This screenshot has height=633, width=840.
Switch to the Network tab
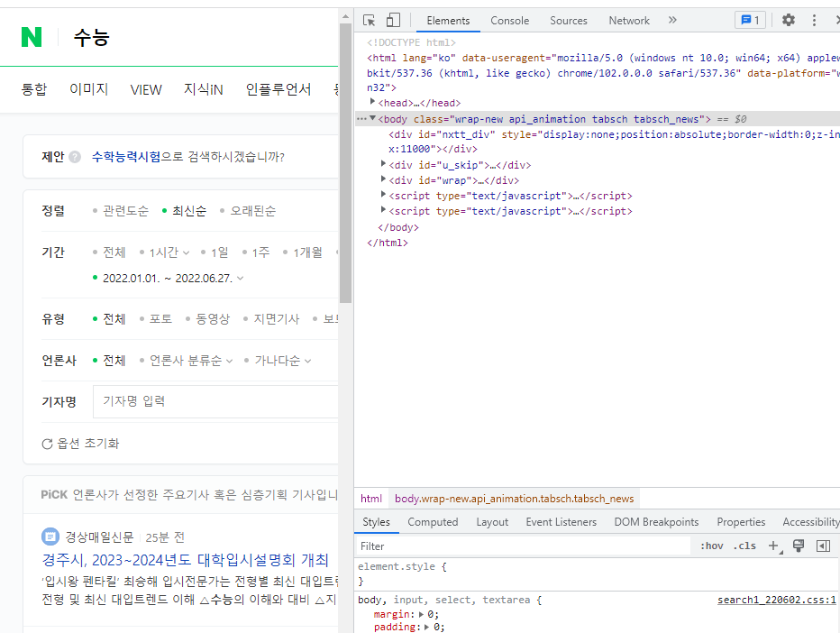tap(629, 21)
